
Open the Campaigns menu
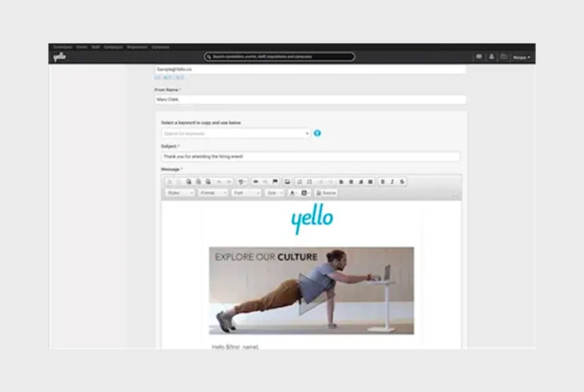[113, 47]
